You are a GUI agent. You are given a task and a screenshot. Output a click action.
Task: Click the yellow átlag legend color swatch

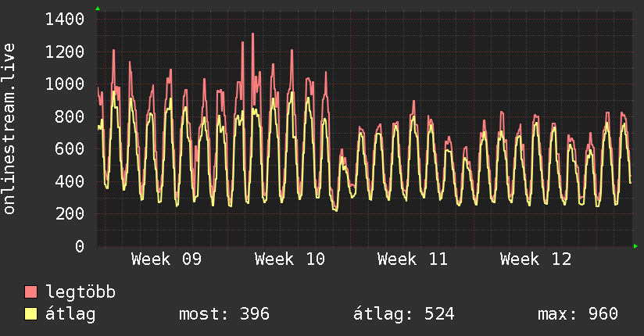click(x=30, y=313)
